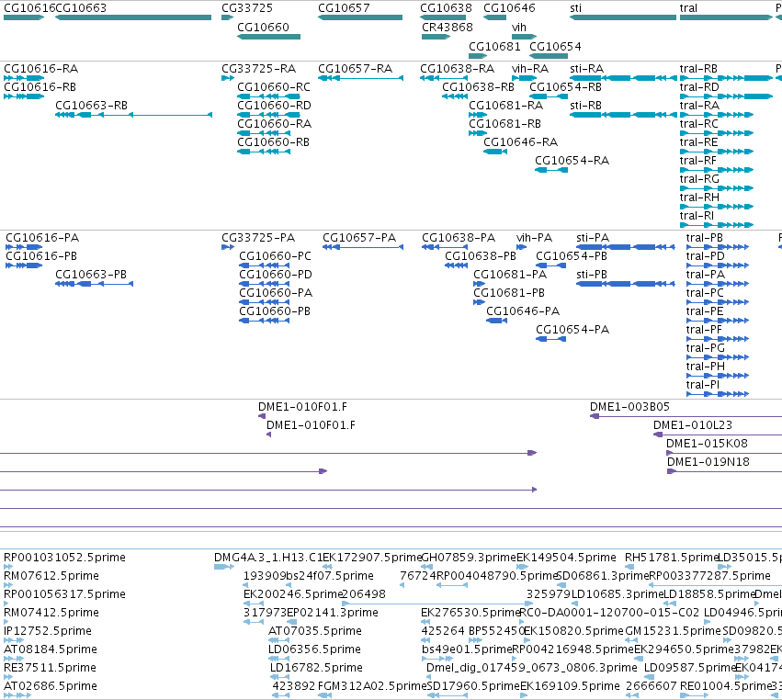Select the CG33725 gene label
This screenshot has width=782, height=700.
247,8
